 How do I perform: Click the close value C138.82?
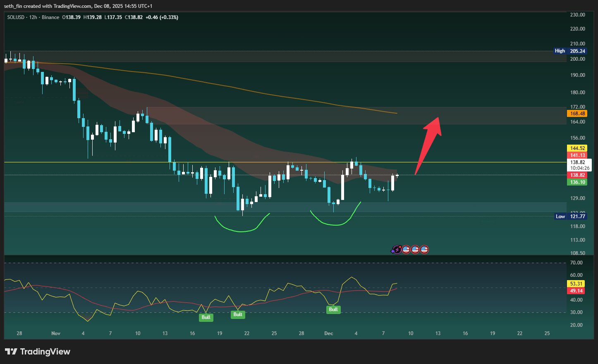(134, 17)
